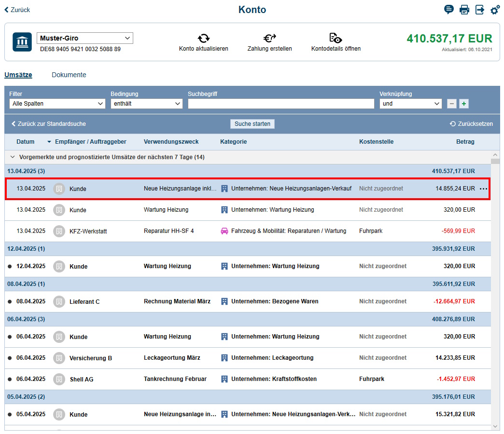Open three-dots menu on 14.855,24 EUR row
504x434 pixels.
coord(483,189)
